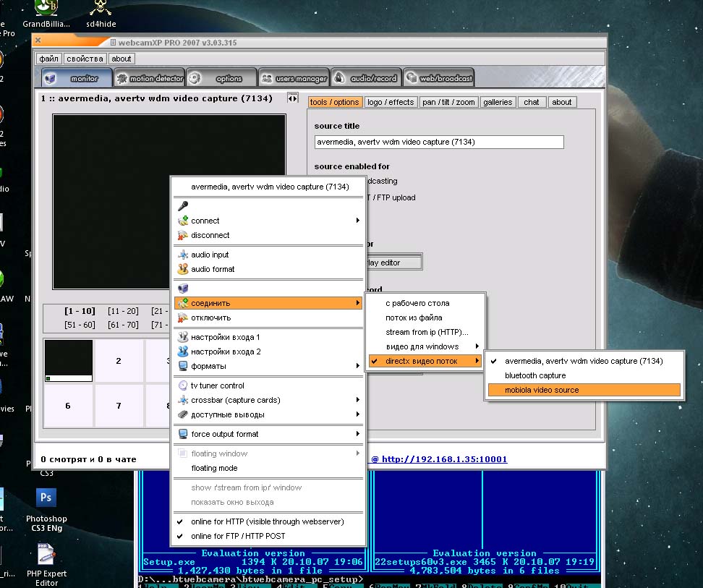The width and height of the screenshot is (703, 588).
Task: Select the checked avermedia directx source
Action: 584,361
